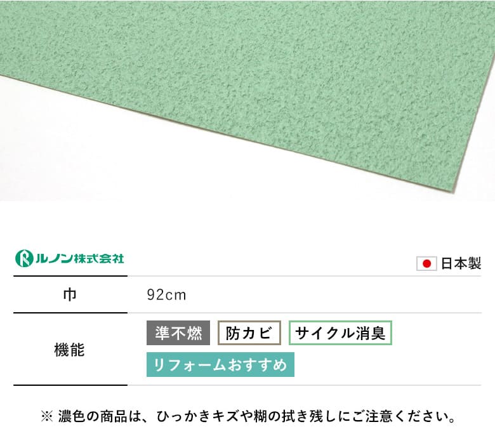Select the 防カビ feature badge
The height and width of the screenshot is (448, 495).
[x=249, y=333]
